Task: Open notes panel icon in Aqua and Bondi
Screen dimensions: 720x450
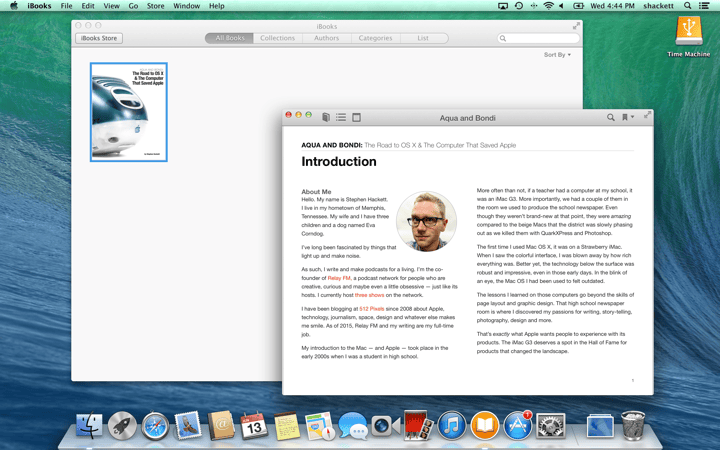Action: 356,118
